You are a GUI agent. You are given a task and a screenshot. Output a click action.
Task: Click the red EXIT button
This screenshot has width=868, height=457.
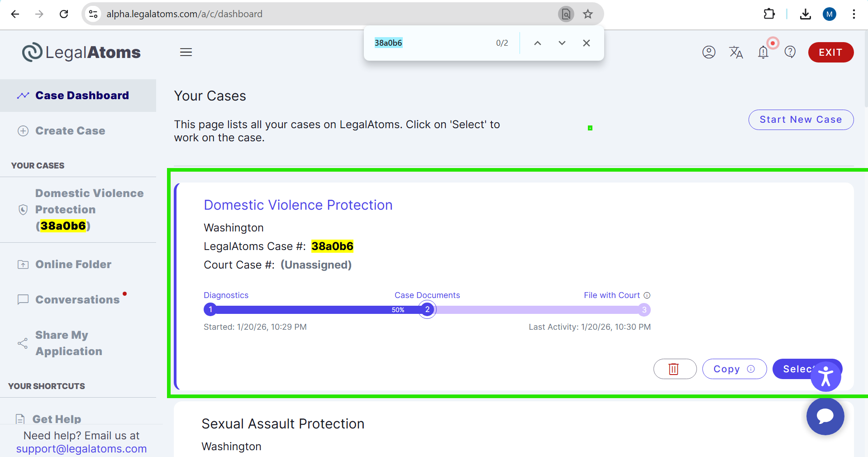[x=830, y=52]
